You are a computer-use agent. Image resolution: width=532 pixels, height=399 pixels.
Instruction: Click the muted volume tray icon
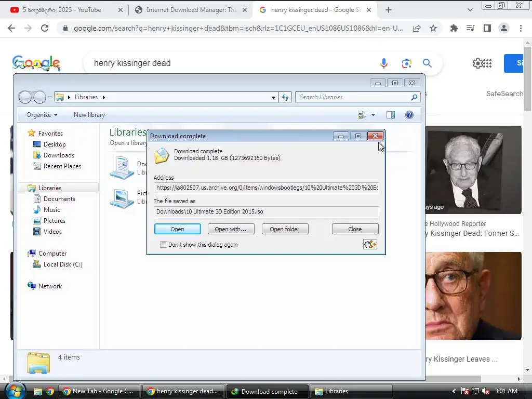[x=486, y=391]
